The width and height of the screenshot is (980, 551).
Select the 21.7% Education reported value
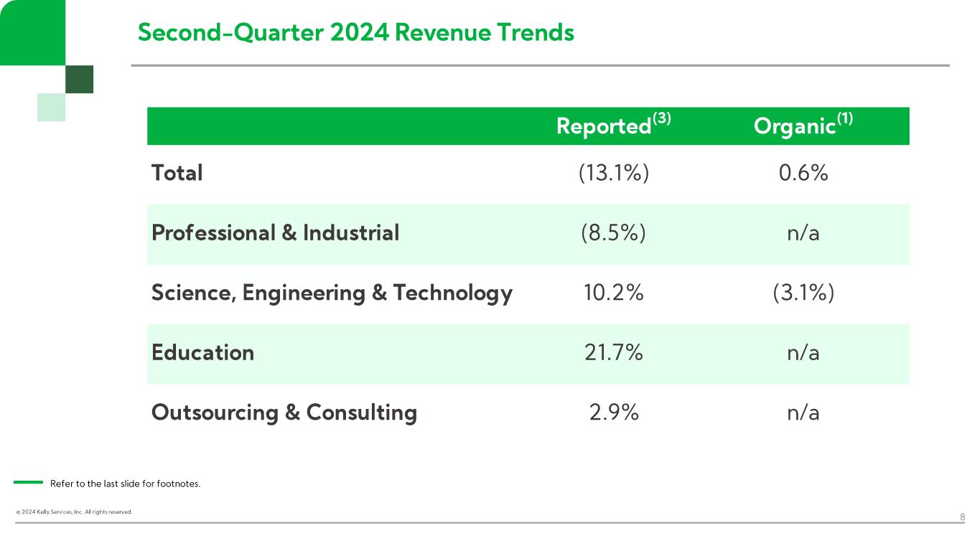613,353
